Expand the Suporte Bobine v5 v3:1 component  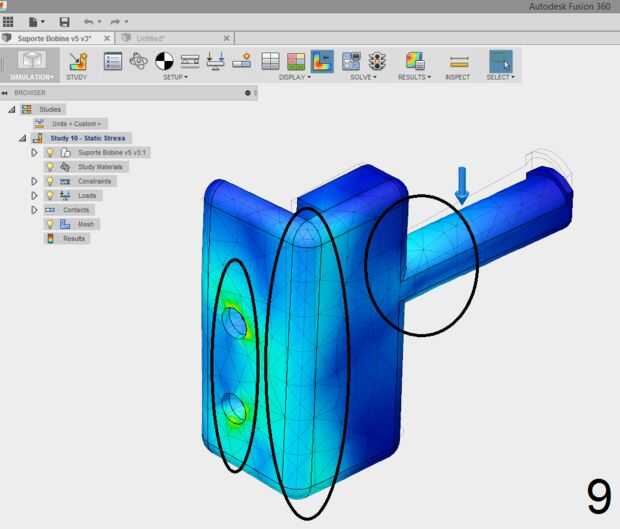click(34, 153)
